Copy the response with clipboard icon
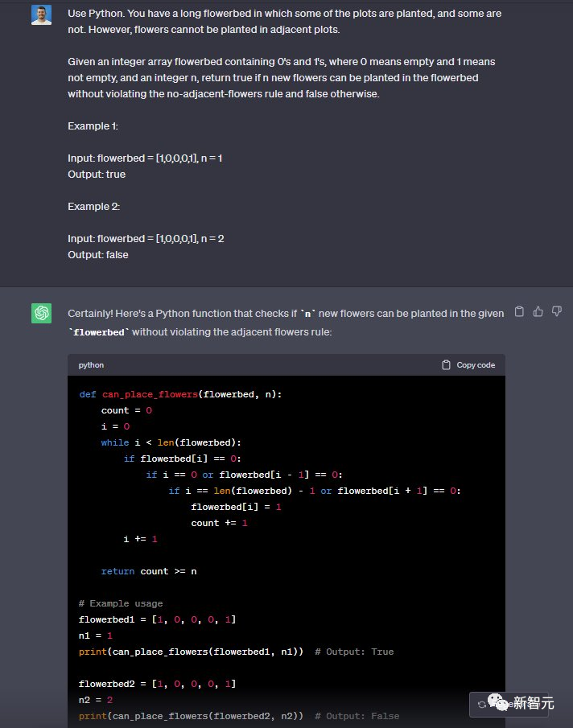 click(519, 311)
